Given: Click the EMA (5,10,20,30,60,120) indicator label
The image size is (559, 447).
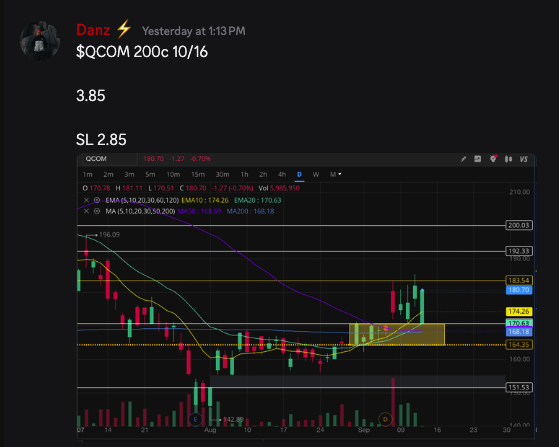Looking at the screenshot, I should 142,200.
